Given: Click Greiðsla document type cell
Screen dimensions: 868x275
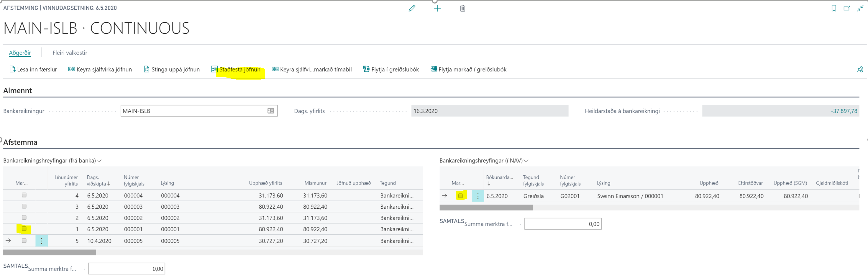Looking at the screenshot, I should 534,196.
